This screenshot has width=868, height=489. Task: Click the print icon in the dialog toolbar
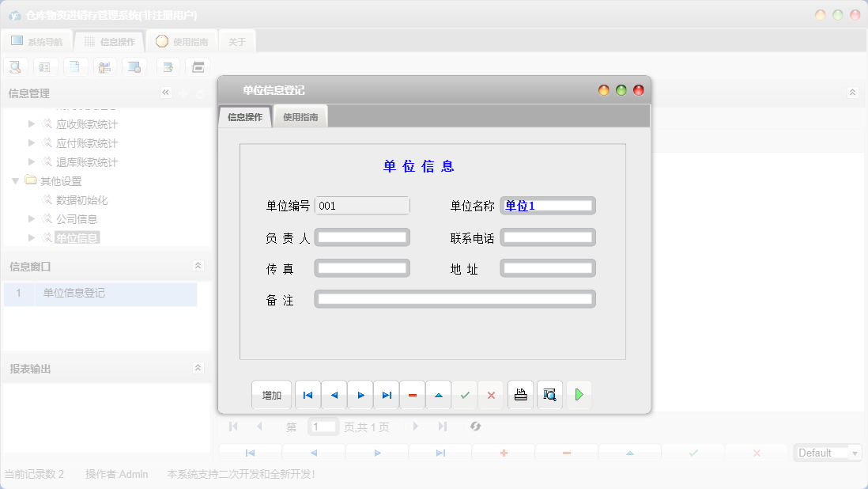click(x=520, y=394)
